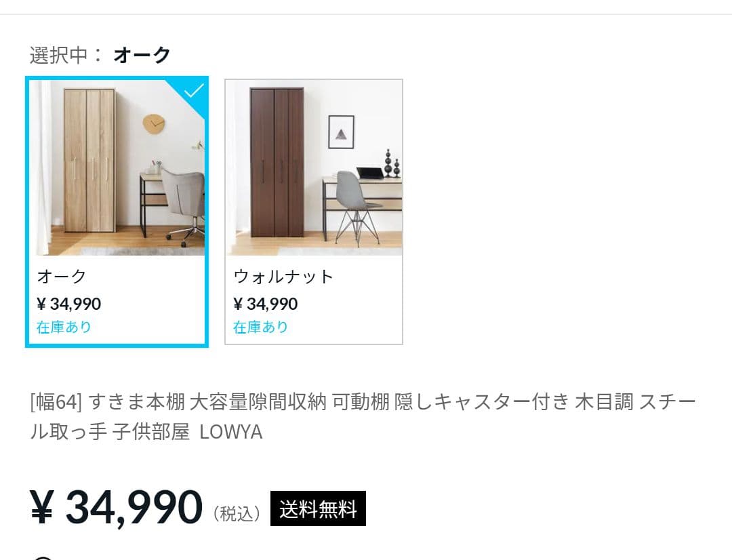Open 在庫あり link under オーク
732x560 pixels.
pos(64,327)
